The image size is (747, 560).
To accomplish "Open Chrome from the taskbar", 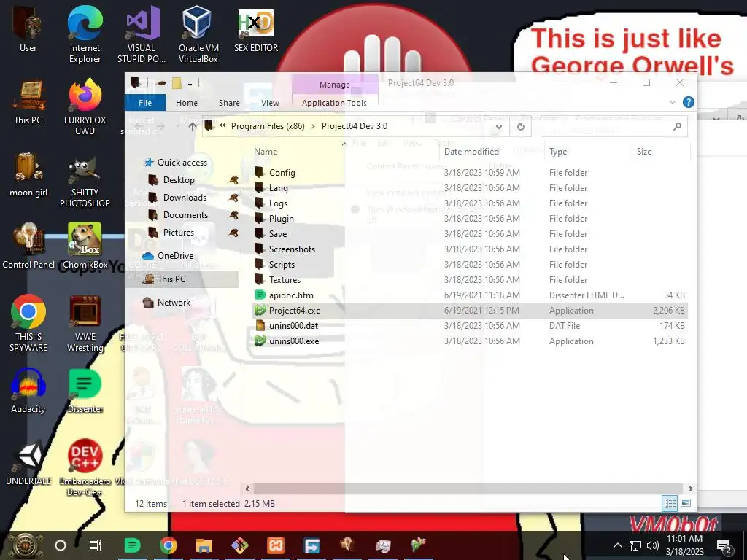I will pyautogui.click(x=169, y=545).
